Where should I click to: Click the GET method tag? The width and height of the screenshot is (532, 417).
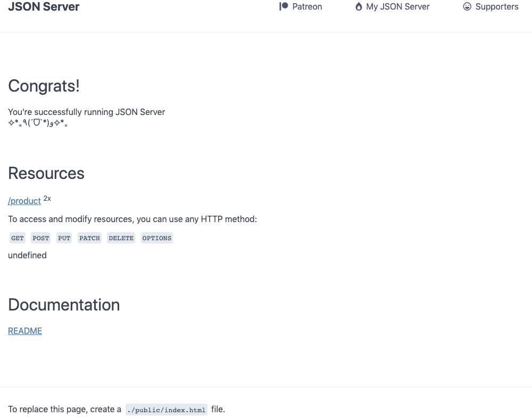pos(18,238)
